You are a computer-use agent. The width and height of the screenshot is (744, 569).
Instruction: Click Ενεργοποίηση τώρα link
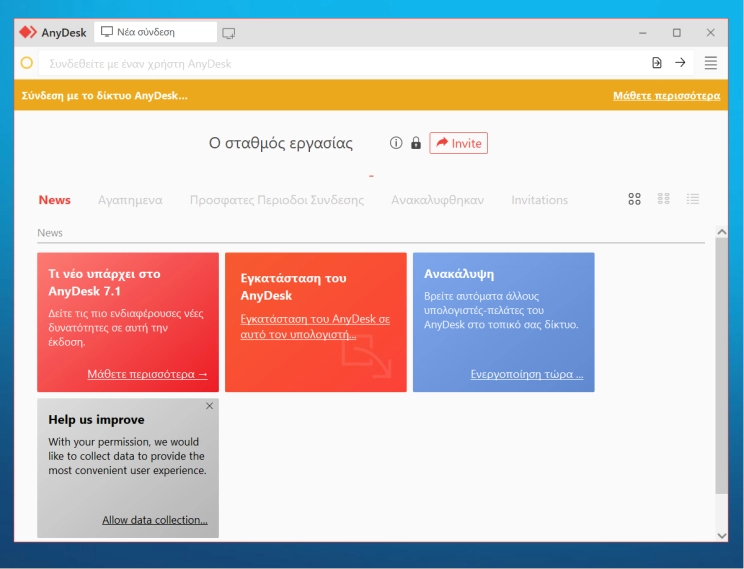[x=527, y=374]
